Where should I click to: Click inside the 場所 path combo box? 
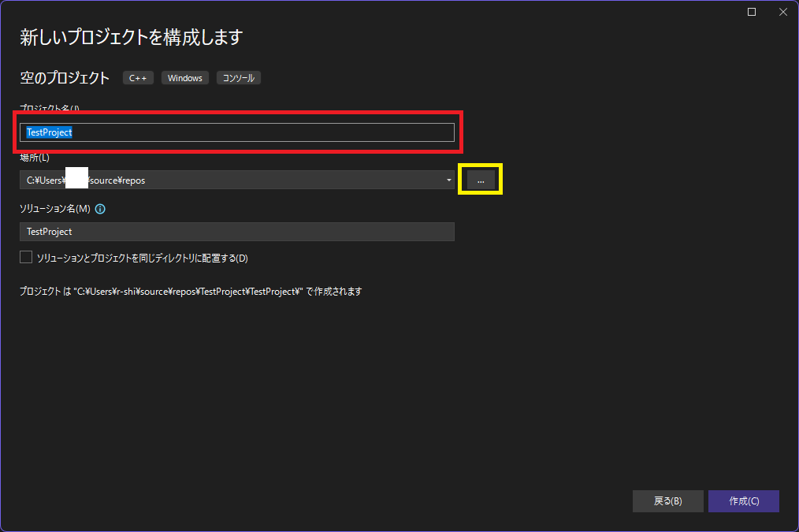tap(236, 180)
